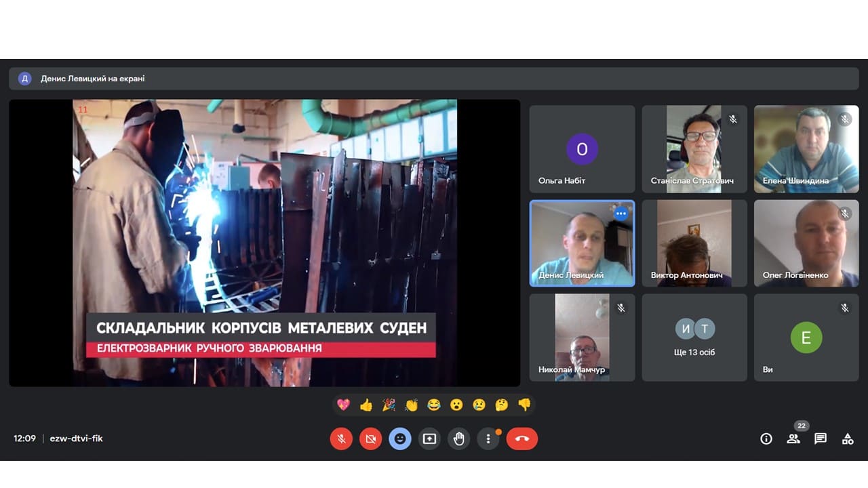Select Николай Мамчур video tile
Viewport: 868px width, 488px height.
[x=583, y=338]
